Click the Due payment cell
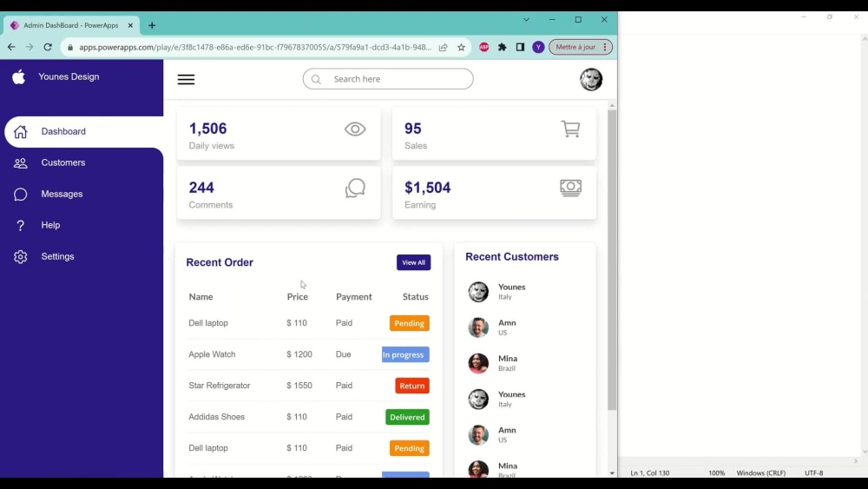The height and width of the screenshot is (489, 868). (343, 354)
